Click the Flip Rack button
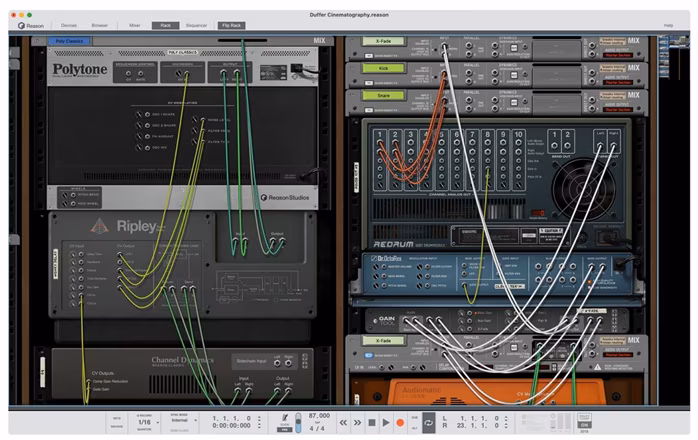Screen dimensions: 698x440 tap(231, 24)
